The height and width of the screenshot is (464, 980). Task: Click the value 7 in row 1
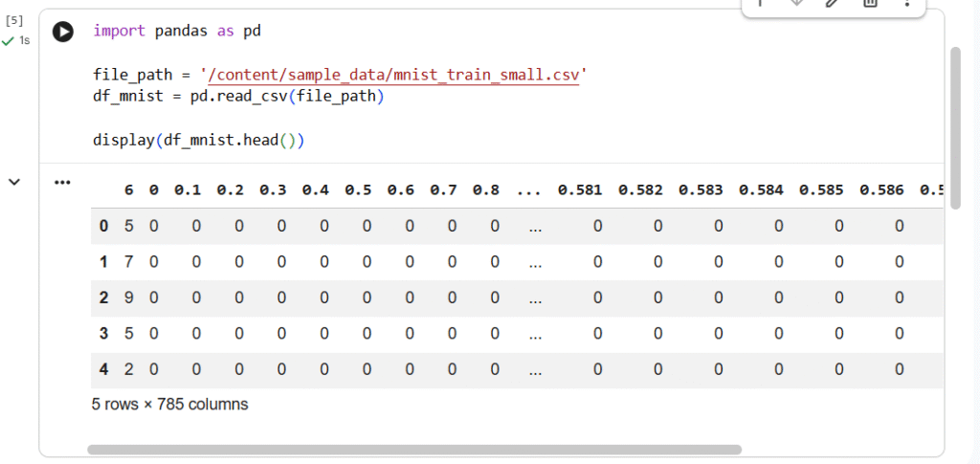129,262
